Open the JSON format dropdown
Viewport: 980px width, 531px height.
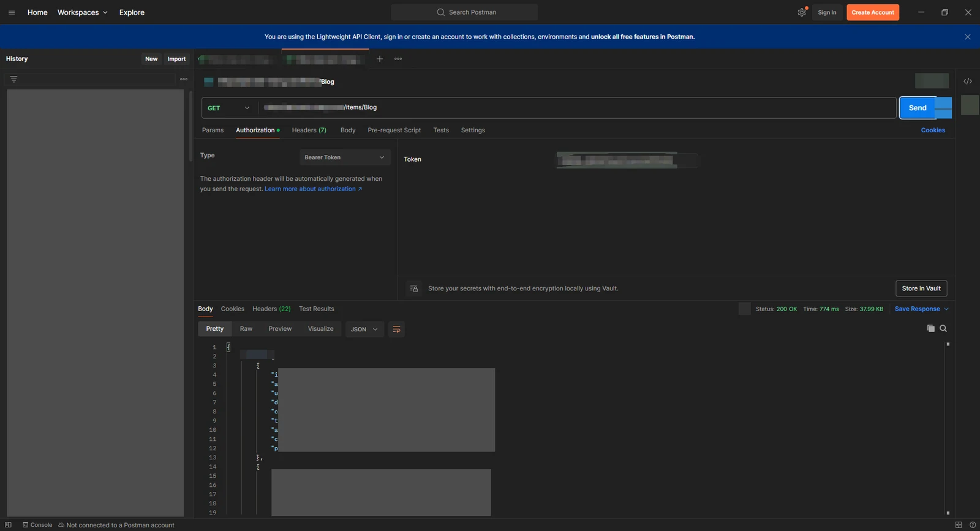click(364, 329)
